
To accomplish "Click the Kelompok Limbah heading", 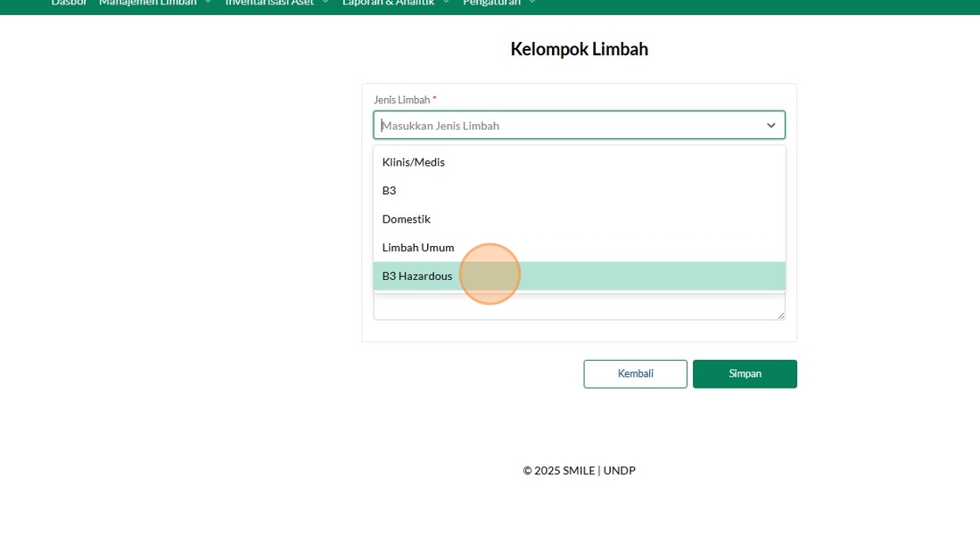I will 578,49.
